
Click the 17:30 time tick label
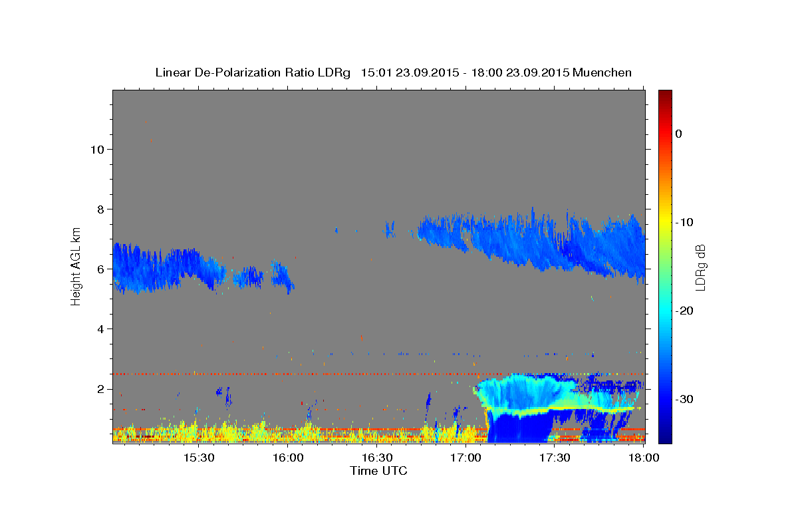[555, 458]
